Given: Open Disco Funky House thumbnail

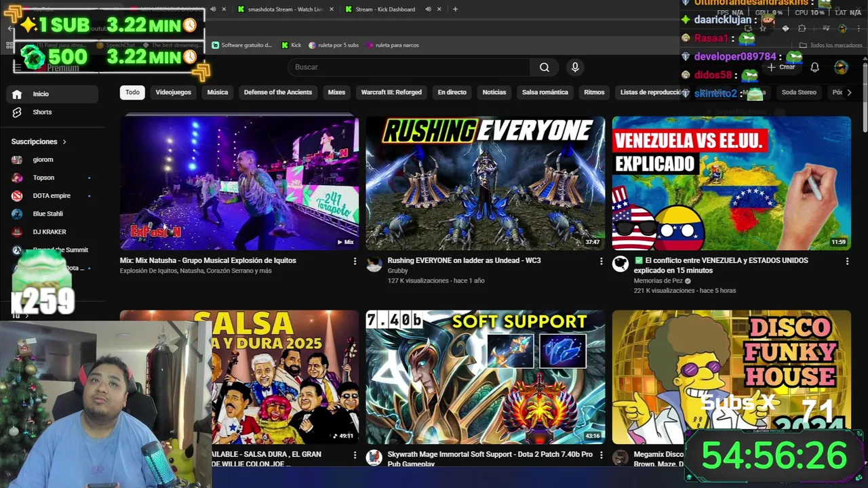Looking at the screenshot, I should pos(732,378).
